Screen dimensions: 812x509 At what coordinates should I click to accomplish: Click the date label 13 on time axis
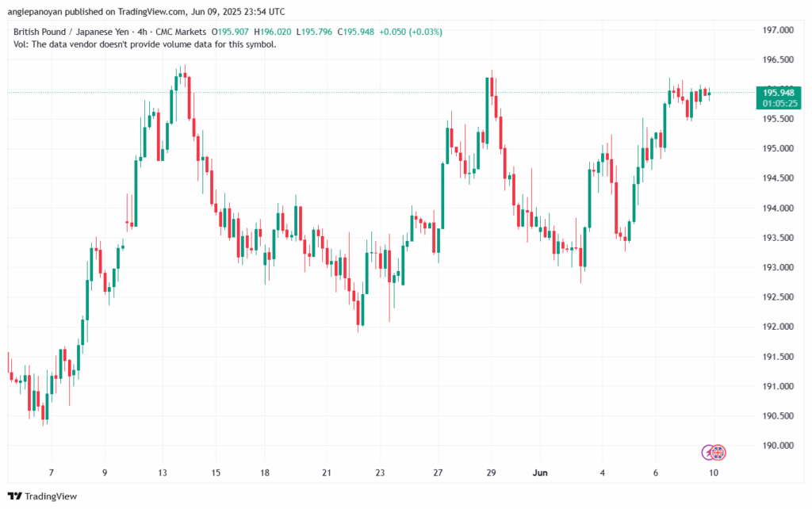coord(163,473)
